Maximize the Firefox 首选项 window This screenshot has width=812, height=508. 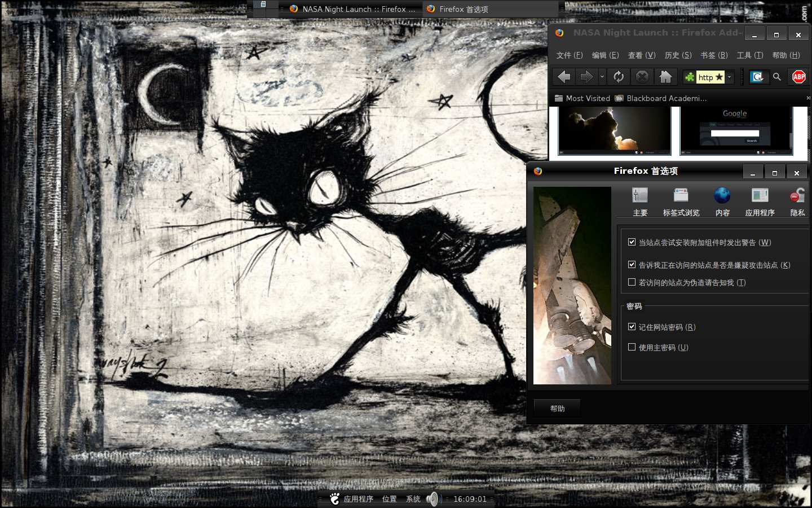coord(775,172)
